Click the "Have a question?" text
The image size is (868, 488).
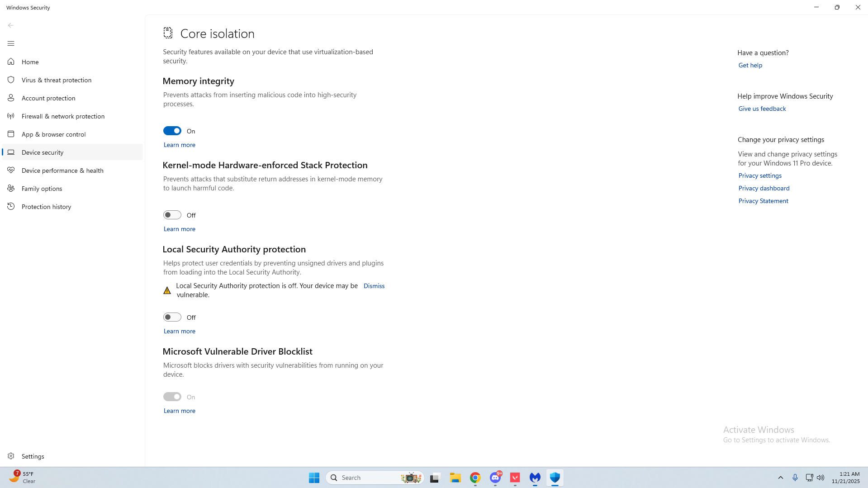point(763,52)
